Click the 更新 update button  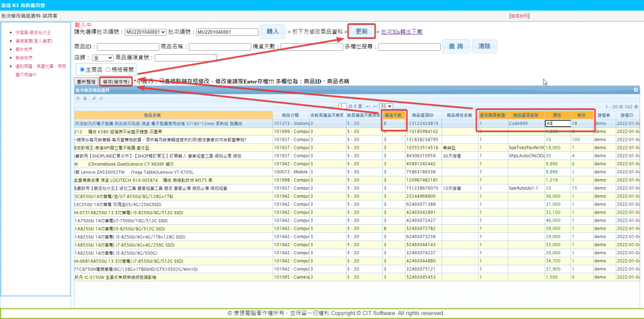[x=362, y=31]
